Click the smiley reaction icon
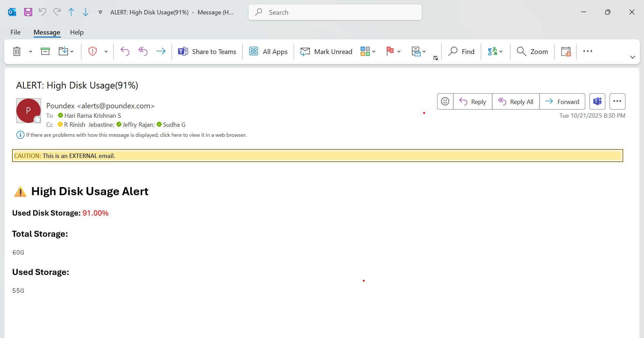This screenshot has height=338, width=644. pos(445,102)
